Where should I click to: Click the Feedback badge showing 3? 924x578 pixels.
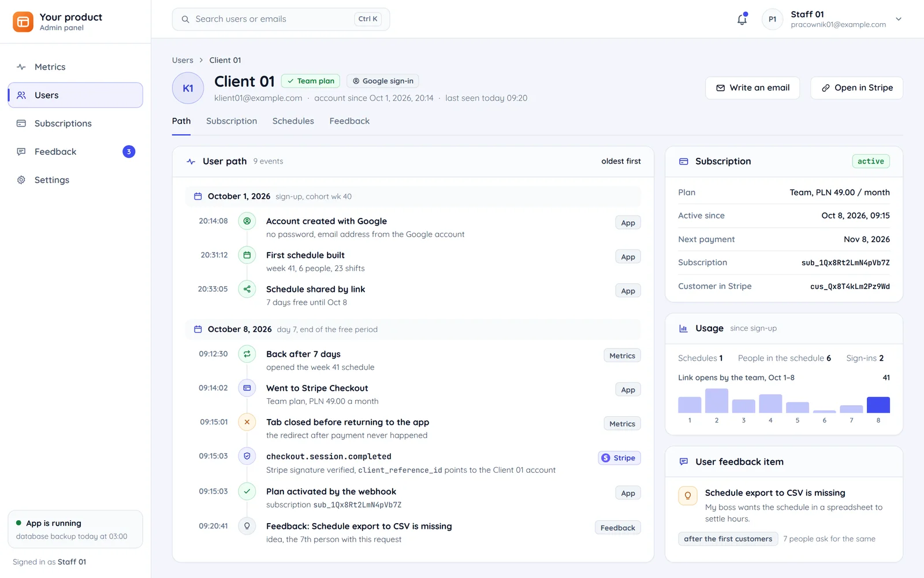coord(129,152)
